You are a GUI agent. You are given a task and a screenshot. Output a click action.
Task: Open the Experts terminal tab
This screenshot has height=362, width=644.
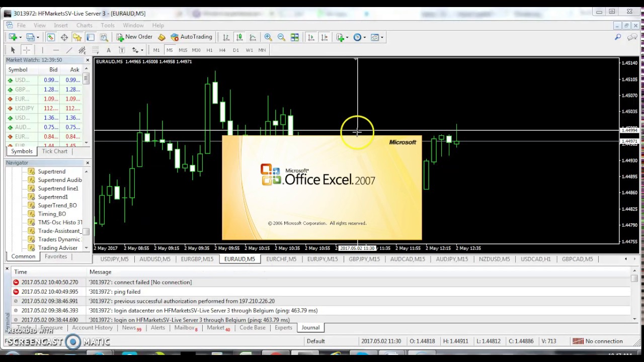[x=283, y=328]
